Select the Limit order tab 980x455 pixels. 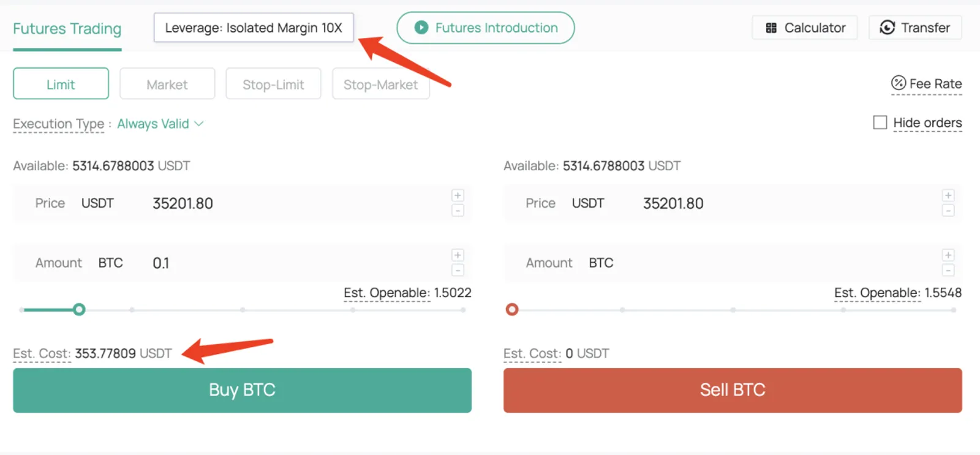pyautogui.click(x=61, y=84)
